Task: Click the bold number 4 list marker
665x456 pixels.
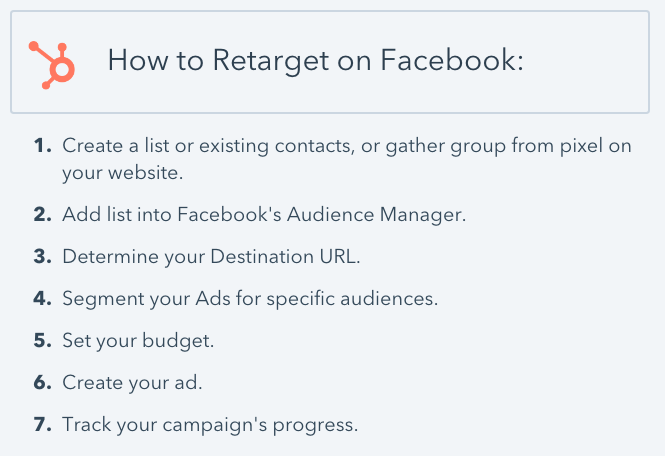Action: tap(43, 299)
